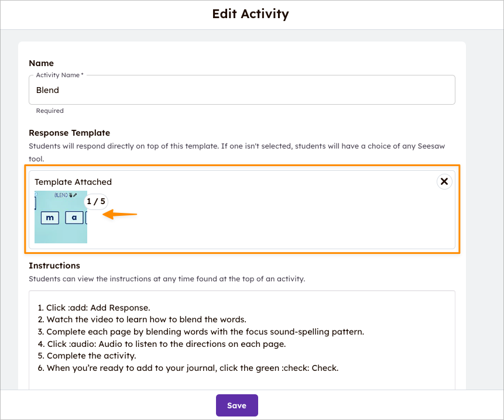This screenshot has width=504, height=420.
Task: Click the Save button
Action: 236,405
